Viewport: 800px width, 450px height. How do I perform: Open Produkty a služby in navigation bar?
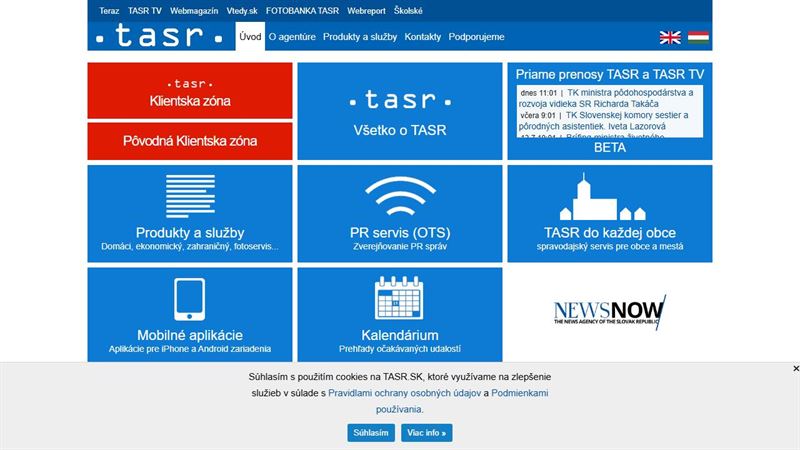coord(360,37)
